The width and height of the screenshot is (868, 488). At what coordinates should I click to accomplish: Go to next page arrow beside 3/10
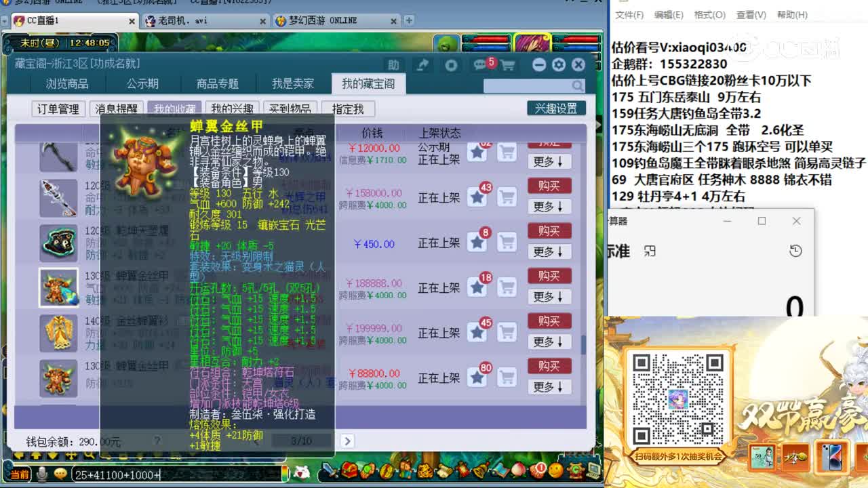pyautogui.click(x=347, y=441)
